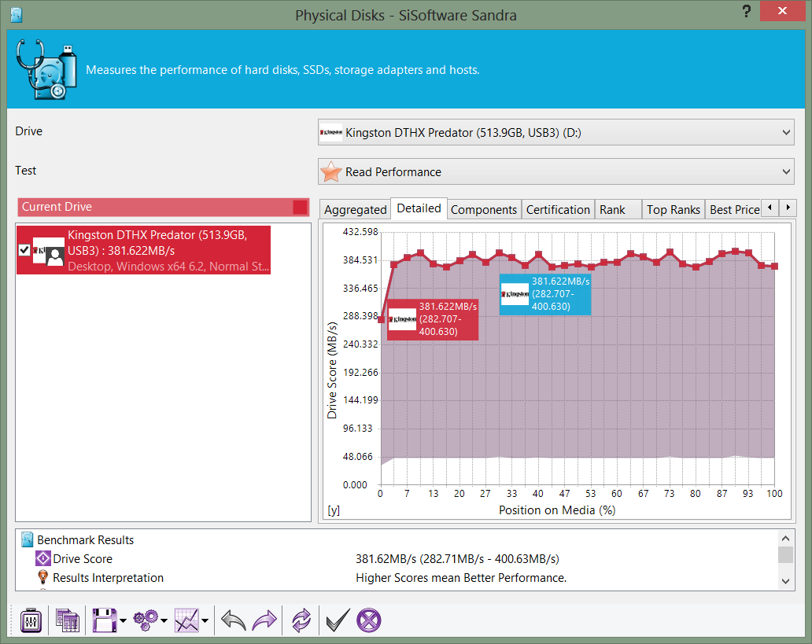This screenshot has width=812, height=644.
Task: Click the red 381.622MB/s chart tooltip
Action: pyautogui.click(x=433, y=319)
